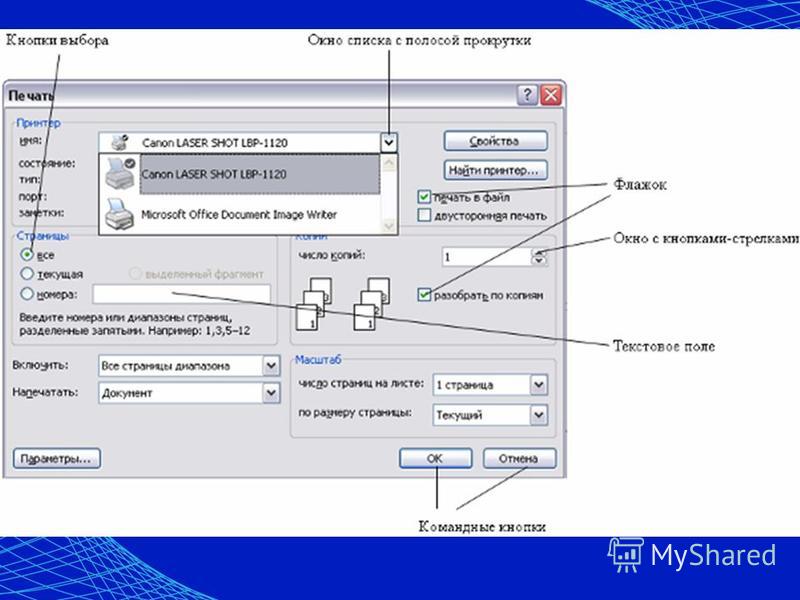Viewport: 800px width, 600px height.
Task: Enable двусторонняя печать checkbox
Action: coord(424,215)
